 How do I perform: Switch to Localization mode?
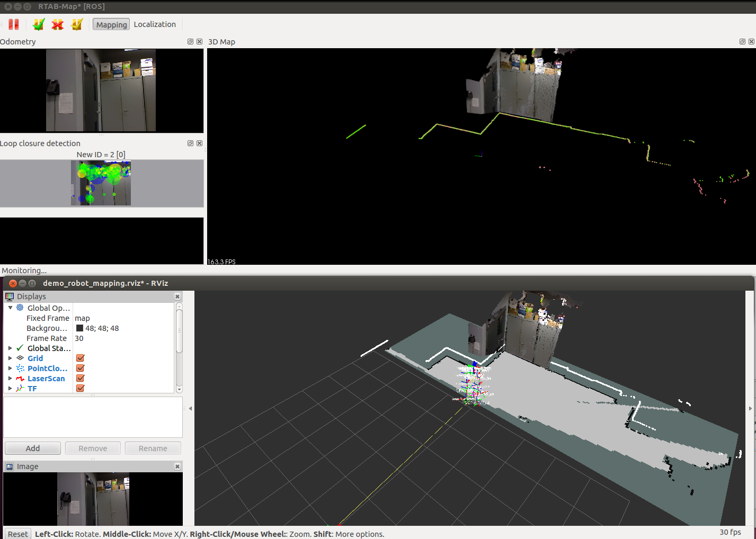coord(155,24)
